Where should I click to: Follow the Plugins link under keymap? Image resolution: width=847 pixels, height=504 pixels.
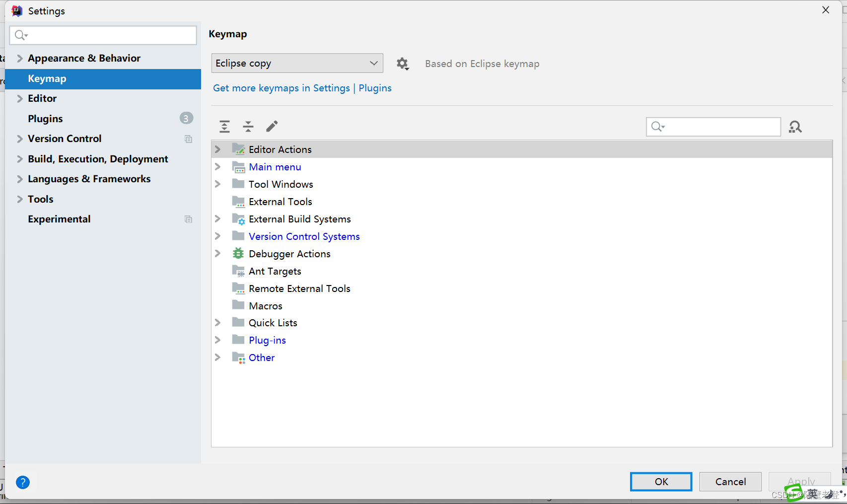click(375, 88)
